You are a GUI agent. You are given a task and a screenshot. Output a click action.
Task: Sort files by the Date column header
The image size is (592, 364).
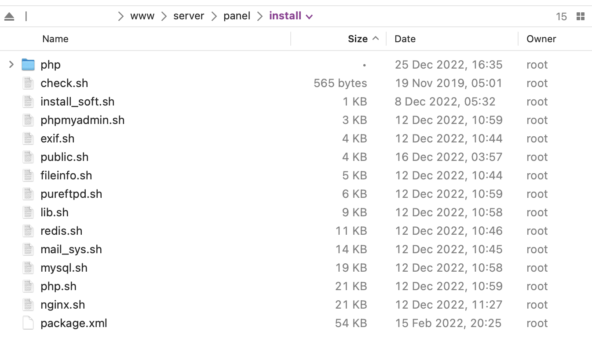[x=405, y=39]
